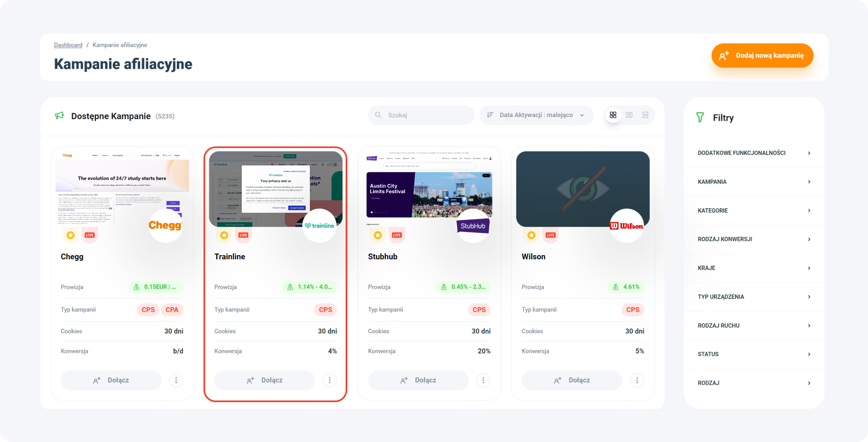The height and width of the screenshot is (442, 868).
Task: Expand the Typ urządzenia filter
Action: pos(754,297)
